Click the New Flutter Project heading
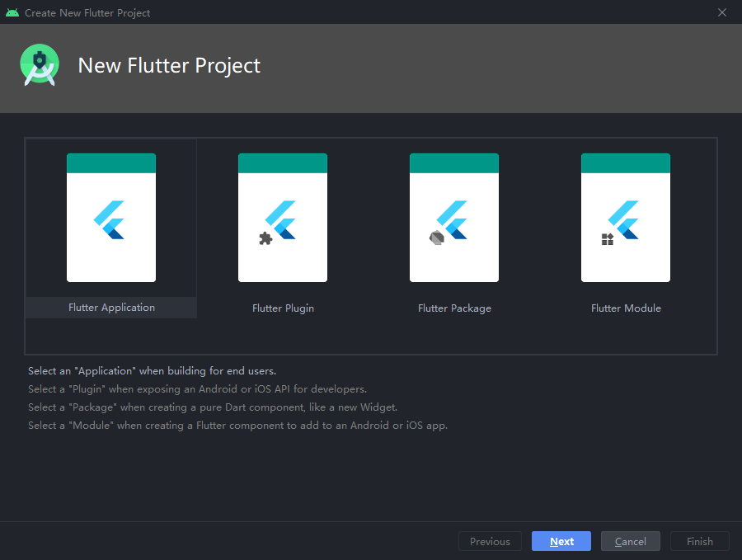The height and width of the screenshot is (560, 742). coord(169,66)
